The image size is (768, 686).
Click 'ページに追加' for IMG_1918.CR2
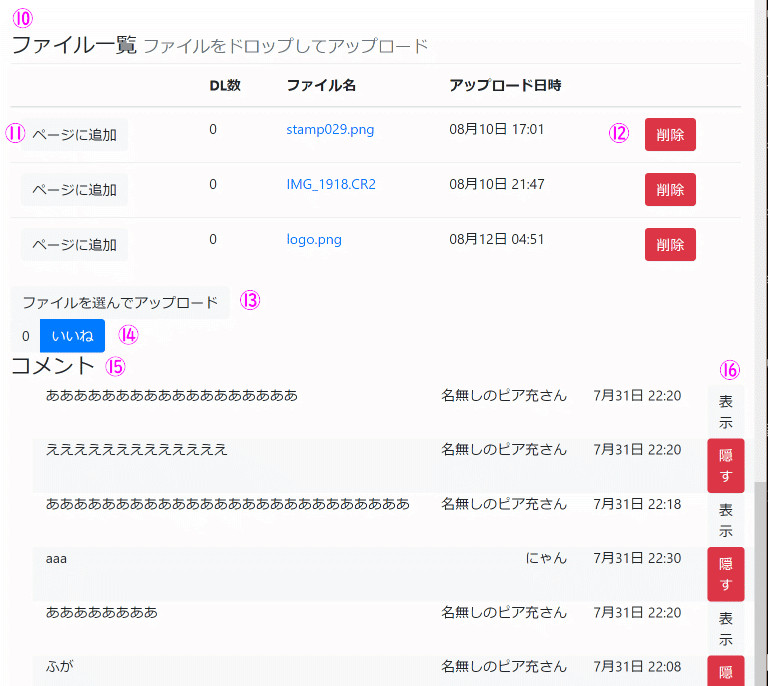[x=74, y=190]
